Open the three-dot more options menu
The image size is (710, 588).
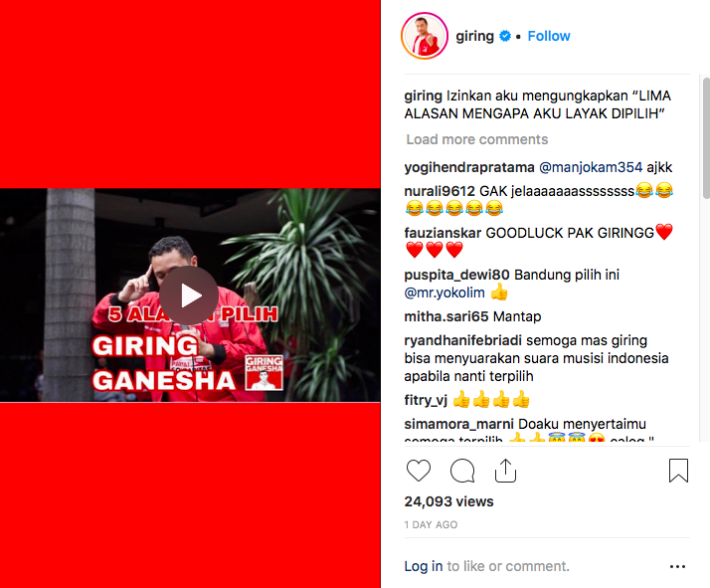click(677, 566)
